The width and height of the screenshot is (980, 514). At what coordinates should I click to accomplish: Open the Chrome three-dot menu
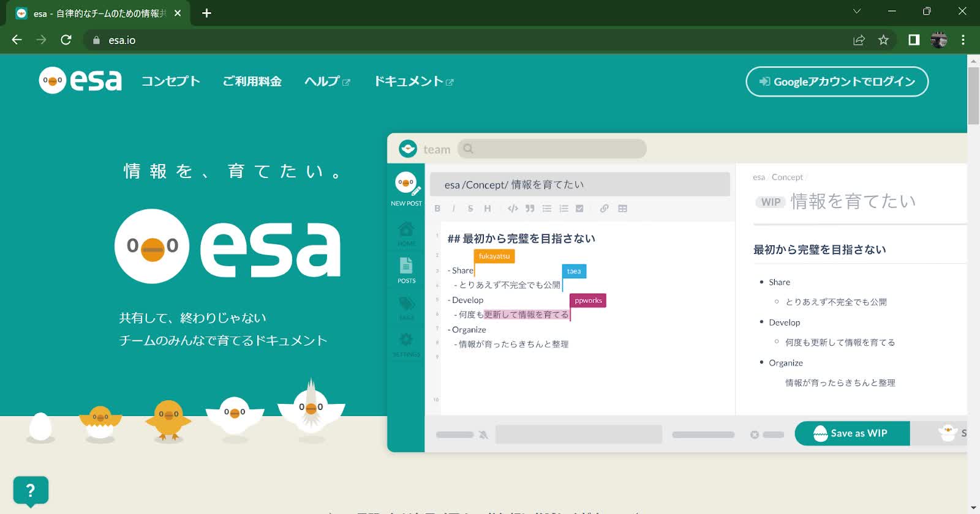click(x=963, y=40)
